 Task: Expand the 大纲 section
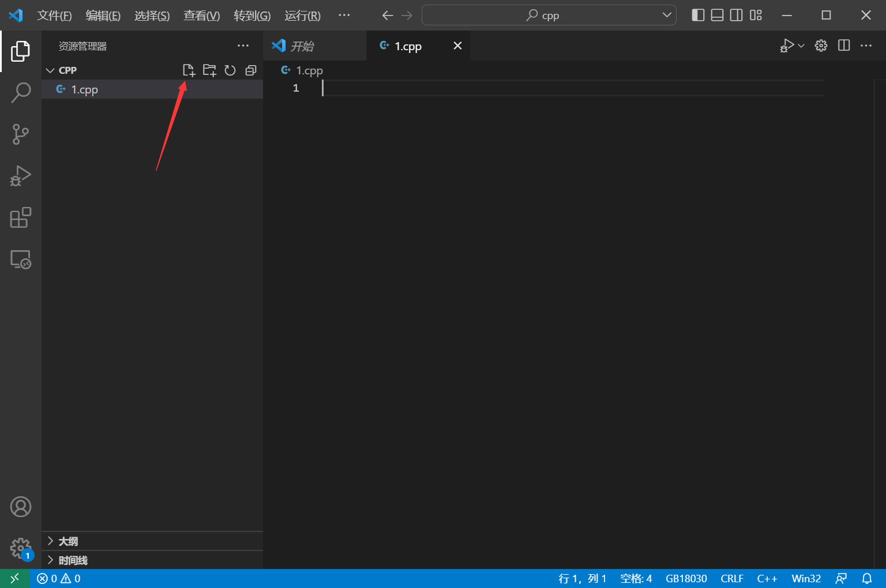coord(152,541)
